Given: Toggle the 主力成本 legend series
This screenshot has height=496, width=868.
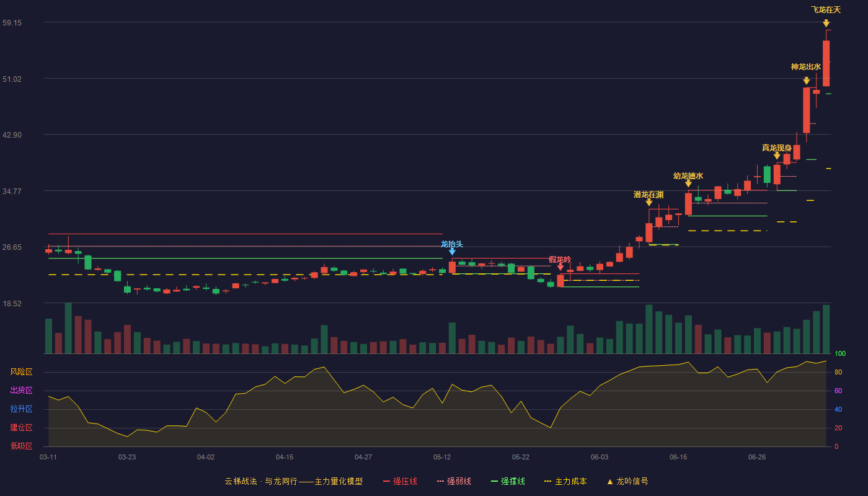Looking at the screenshot, I should tap(565, 481).
